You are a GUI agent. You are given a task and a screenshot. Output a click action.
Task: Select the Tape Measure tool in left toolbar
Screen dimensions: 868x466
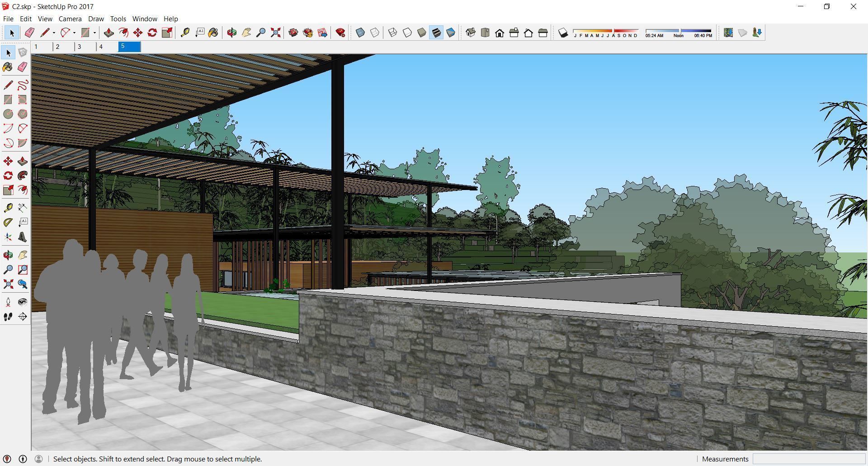click(x=8, y=208)
